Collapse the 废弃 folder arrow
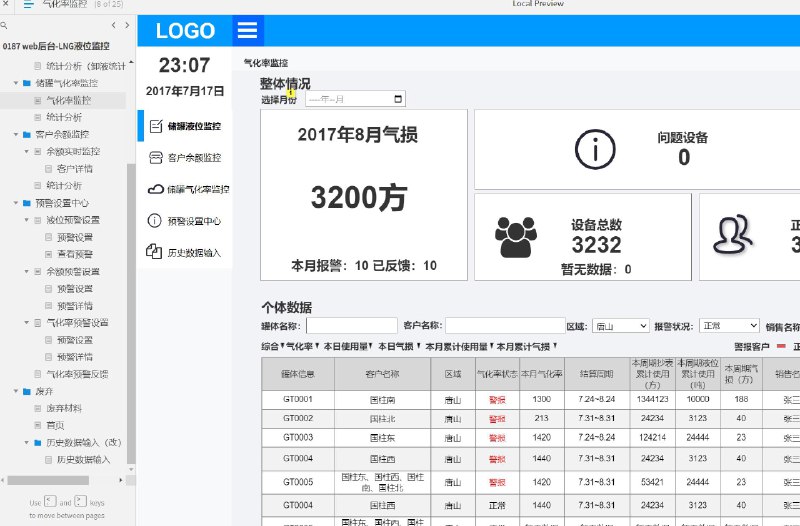Image resolution: width=800 pixels, height=526 pixels. pos(16,391)
